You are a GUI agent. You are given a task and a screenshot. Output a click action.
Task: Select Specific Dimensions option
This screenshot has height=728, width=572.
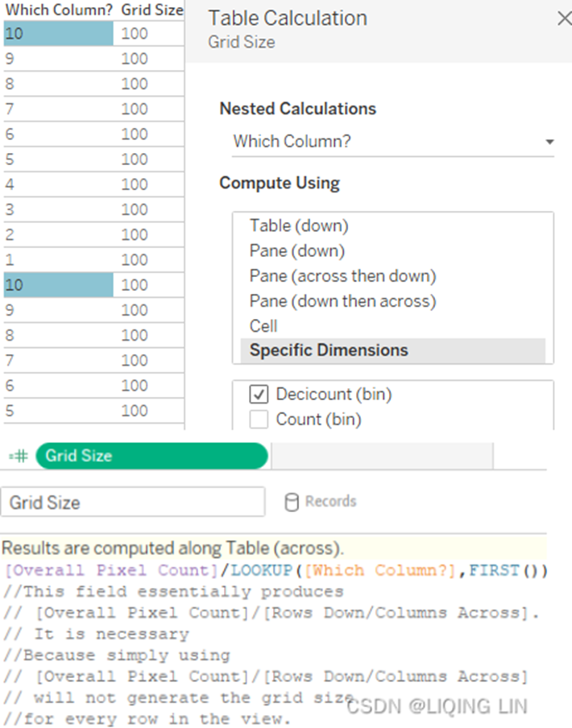tap(393, 350)
